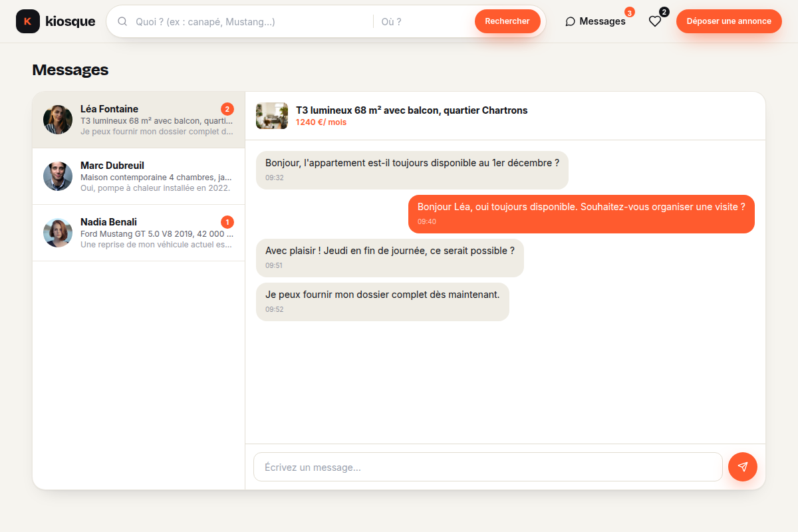The height and width of the screenshot is (532, 798).
Task: Click Léa Fontaine's unread badge 2
Action: pos(227,109)
